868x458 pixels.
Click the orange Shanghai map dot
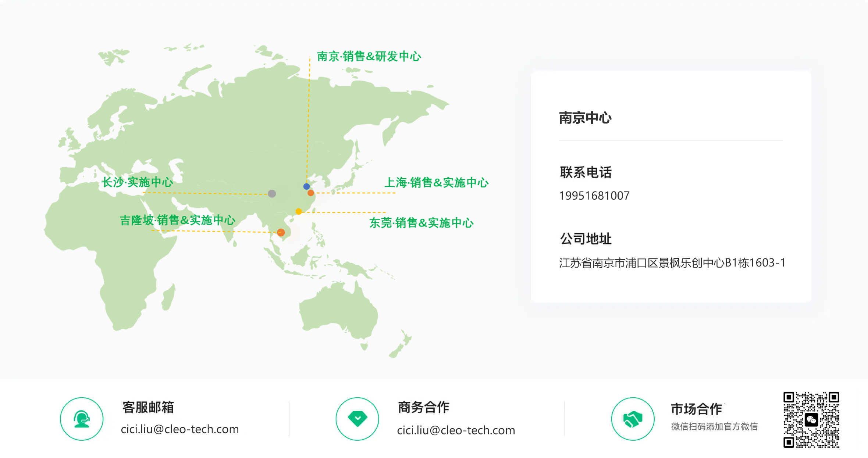point(311,193)
